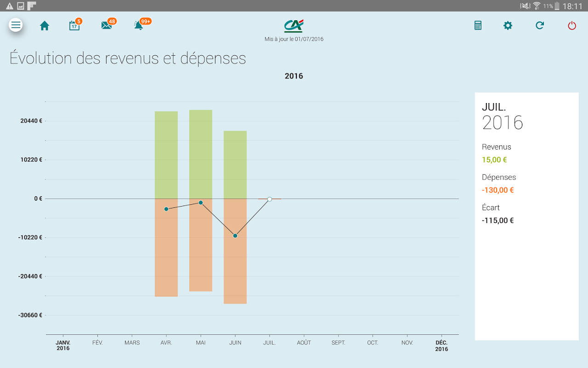Image resolution: width=588 pixels, height=368 pixels.
Task: Open the calendar icon with badge 5
Action: (x=75, y=25)
